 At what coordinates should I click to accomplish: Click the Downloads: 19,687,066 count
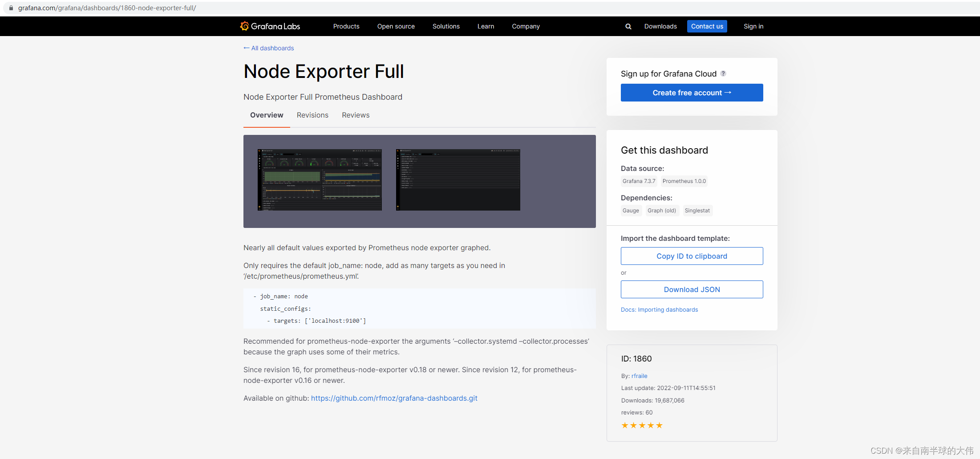[x=653, y=400]
